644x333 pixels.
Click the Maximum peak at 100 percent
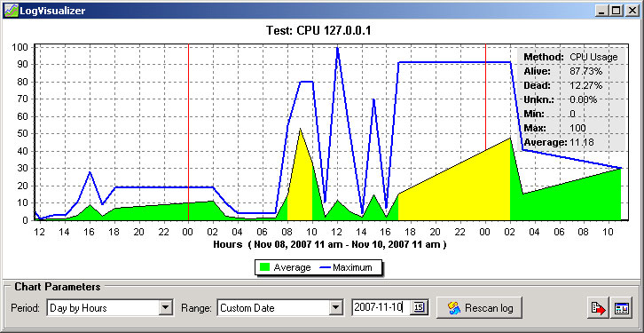[337, 49]
